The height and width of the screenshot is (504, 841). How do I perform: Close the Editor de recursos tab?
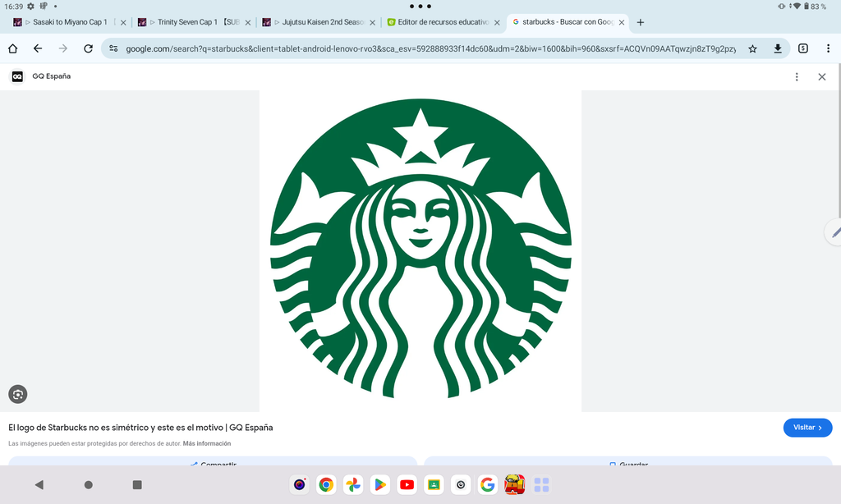(497, 22)
